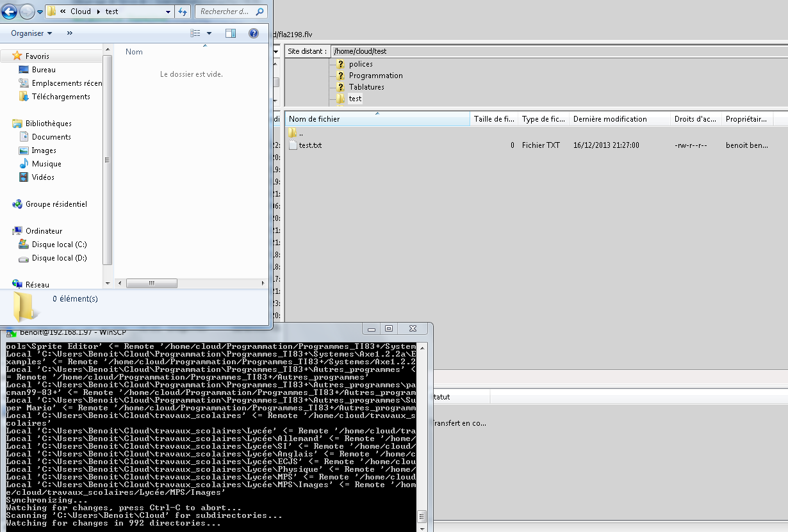This screenshot has width=788, height=532.
Task: Click the -rw-r--r-- permissions cell
Action: 691,145
